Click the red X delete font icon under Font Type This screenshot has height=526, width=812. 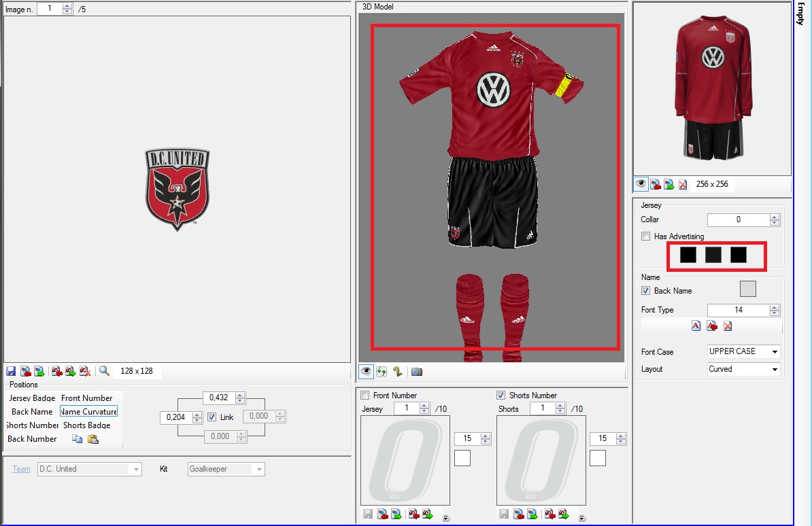[728, 326]
